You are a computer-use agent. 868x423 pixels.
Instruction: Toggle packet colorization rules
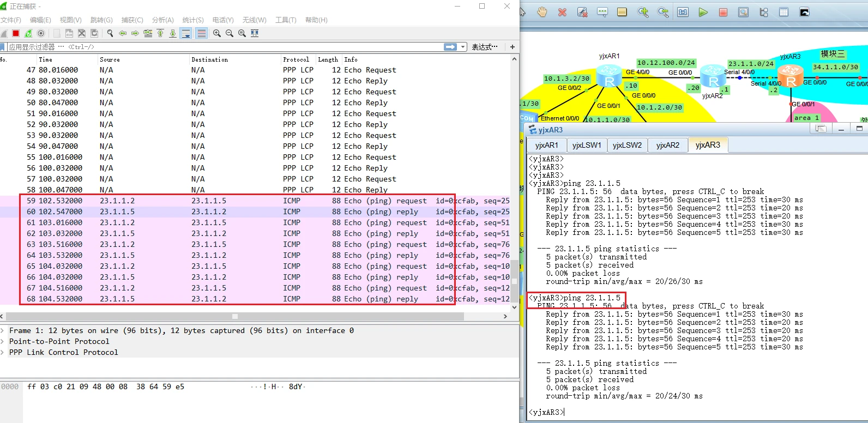(201, 33)
